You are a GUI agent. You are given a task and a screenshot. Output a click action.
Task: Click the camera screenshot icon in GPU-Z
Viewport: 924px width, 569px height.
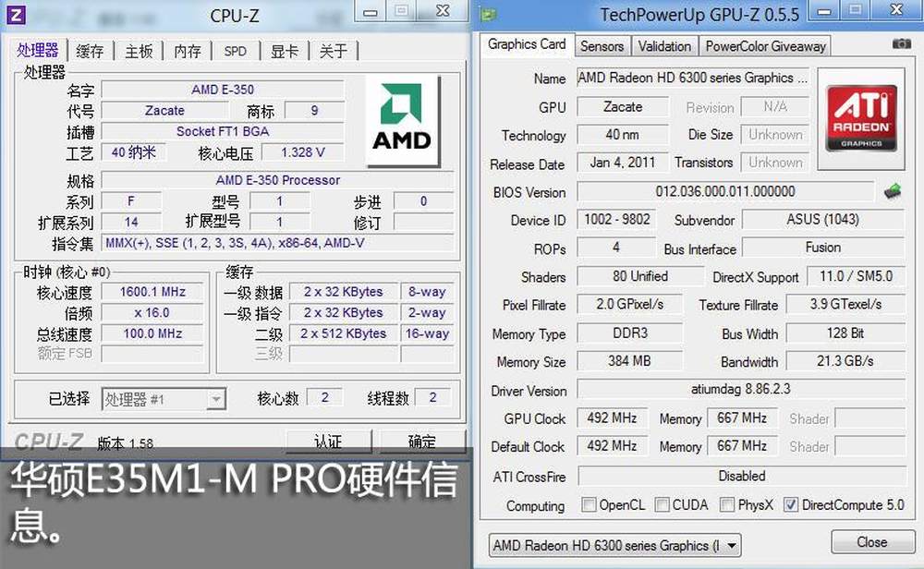901,44
